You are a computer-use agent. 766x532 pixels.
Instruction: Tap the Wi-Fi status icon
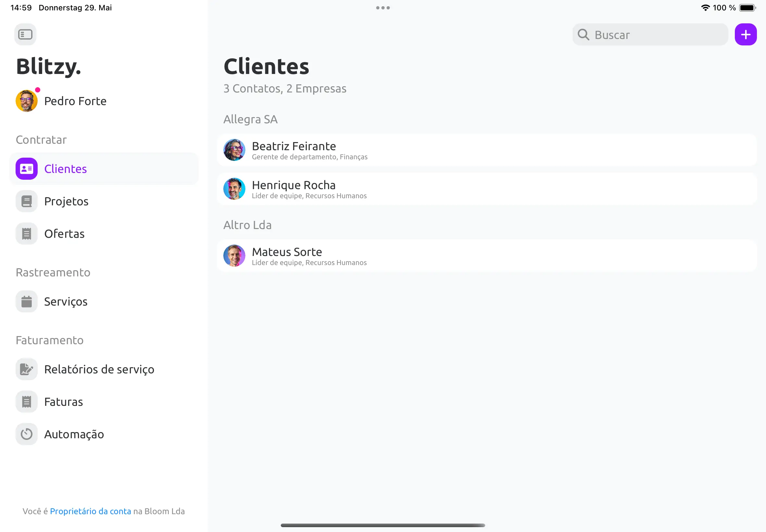705,8
